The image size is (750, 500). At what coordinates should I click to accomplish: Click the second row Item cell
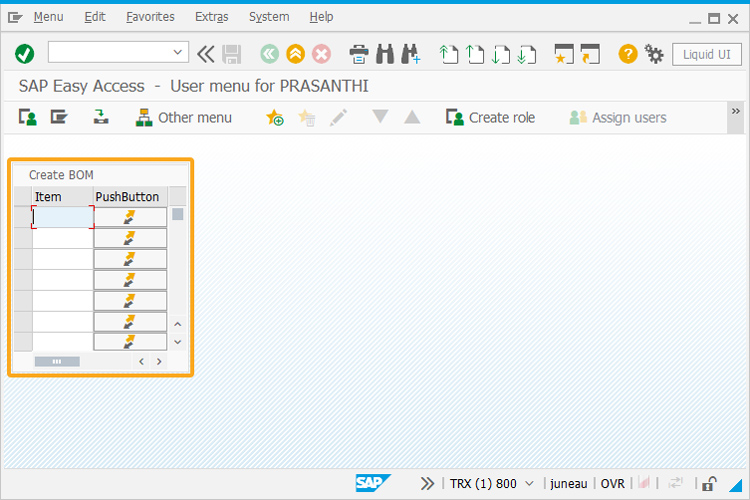coord(63,238)
